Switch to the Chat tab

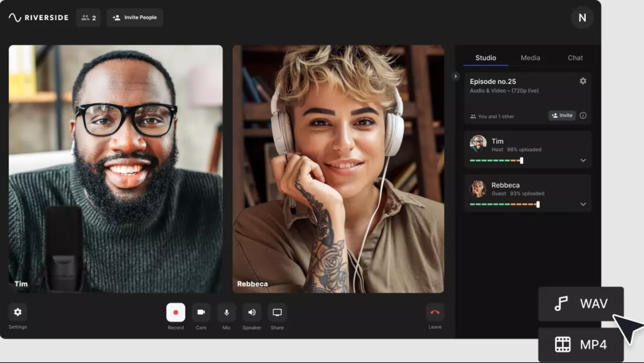575,58
